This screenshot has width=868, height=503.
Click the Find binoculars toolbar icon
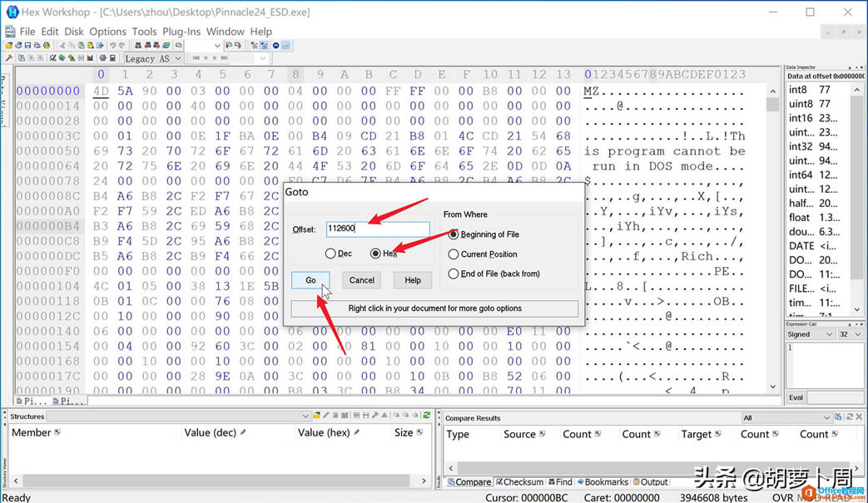point(138,46)
